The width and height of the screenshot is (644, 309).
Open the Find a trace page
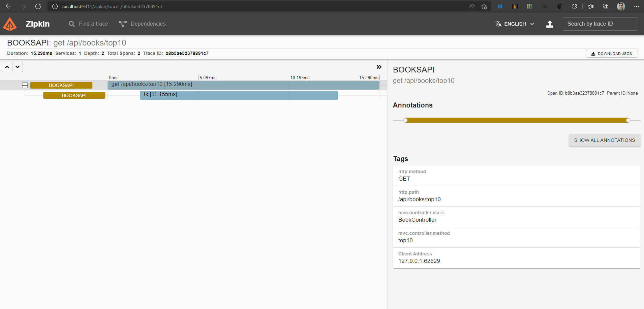(x=88, y=24)
